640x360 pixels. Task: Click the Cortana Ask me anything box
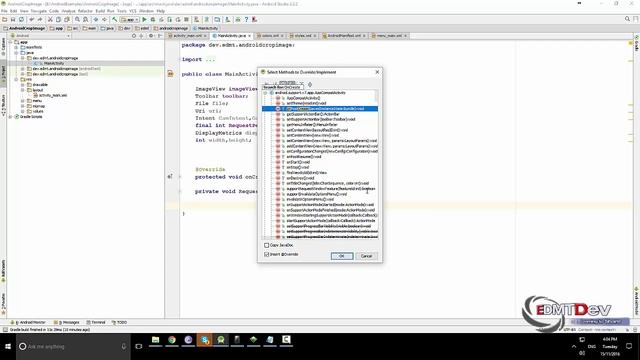[73, 347]
